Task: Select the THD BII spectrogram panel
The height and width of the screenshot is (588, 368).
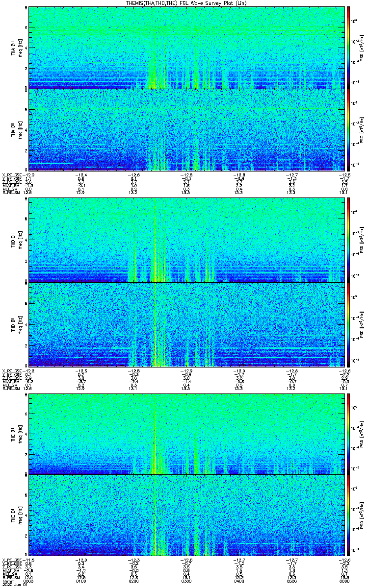Action: 186,324
